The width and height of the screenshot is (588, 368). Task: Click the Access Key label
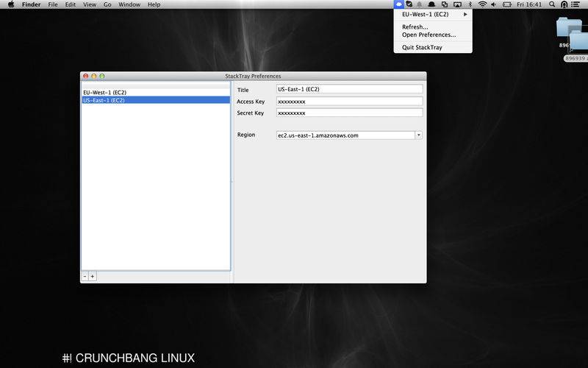point(251,102)
